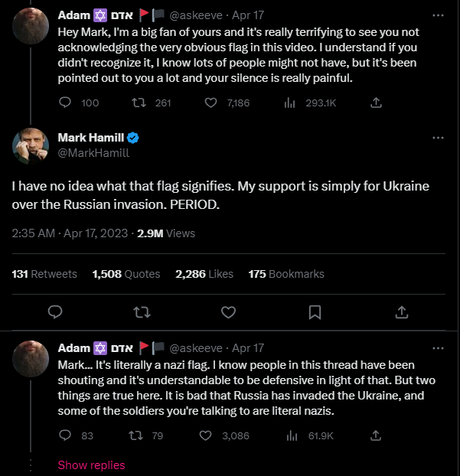View the 1,508 Quotes
Viewport: 460px width, 476px height.
tap(126, 273)
